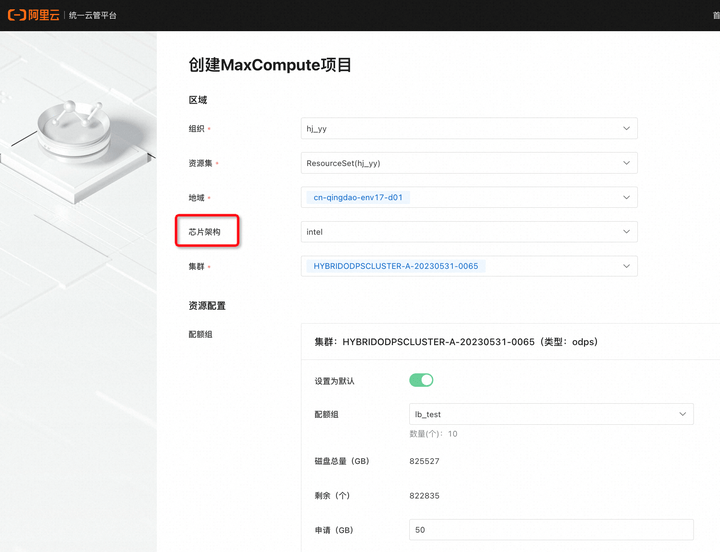Click the 芯片架构 field label
The image size is (720, 552).
coord(204,232)
